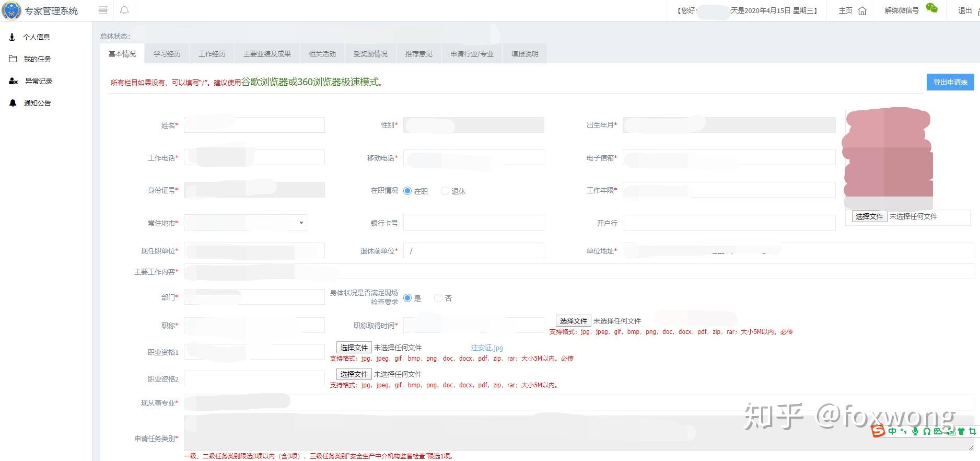Open the 常住地市 dropdown
Screen dimensions: 980x461
click(x=246, y=223)
